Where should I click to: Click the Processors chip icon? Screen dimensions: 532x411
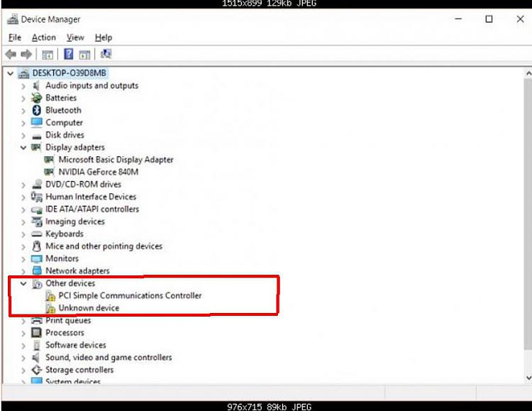click(x=36, y=332)
